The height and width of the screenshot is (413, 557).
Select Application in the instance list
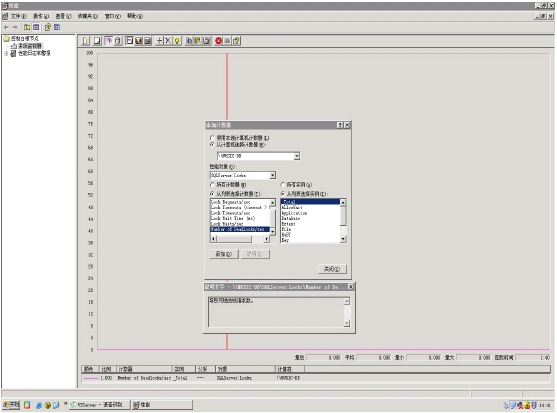[310, 213]
